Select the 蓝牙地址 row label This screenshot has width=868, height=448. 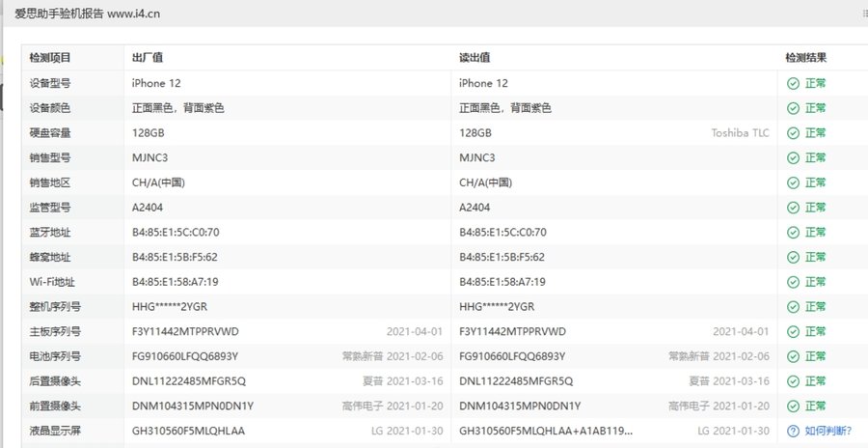pyautogui.click(x=50, y=233)
